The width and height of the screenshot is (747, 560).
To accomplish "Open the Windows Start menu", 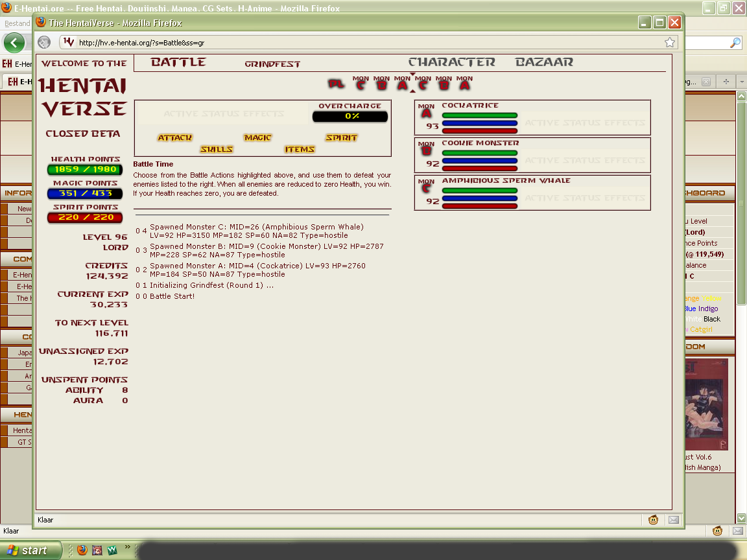I will 30,550.
